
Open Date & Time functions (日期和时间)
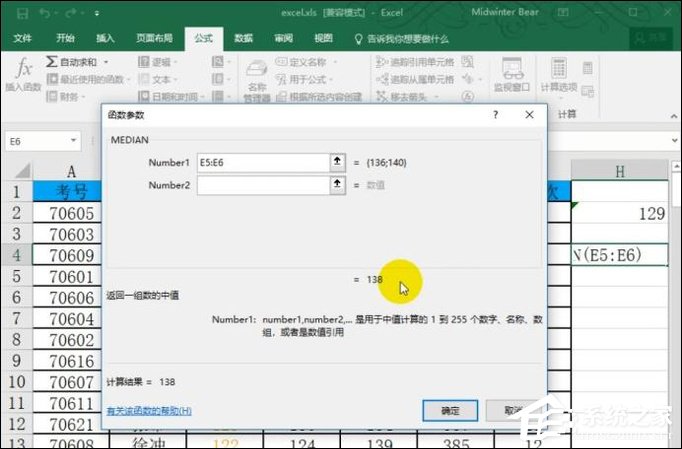(170, 96)
